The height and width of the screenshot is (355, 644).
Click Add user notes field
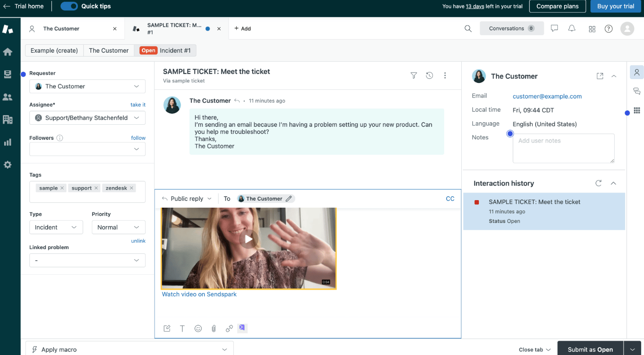(x=563, y=148)
